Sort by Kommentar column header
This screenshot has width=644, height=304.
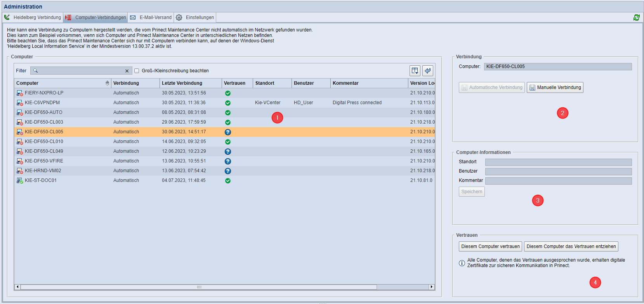(369, 83)
